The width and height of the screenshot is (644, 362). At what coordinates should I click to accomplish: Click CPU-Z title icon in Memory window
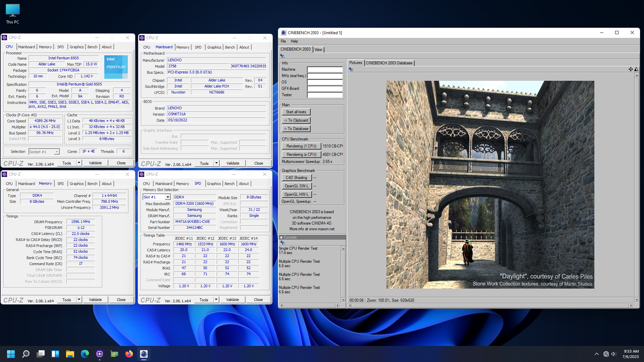click(x=4, y=174)
